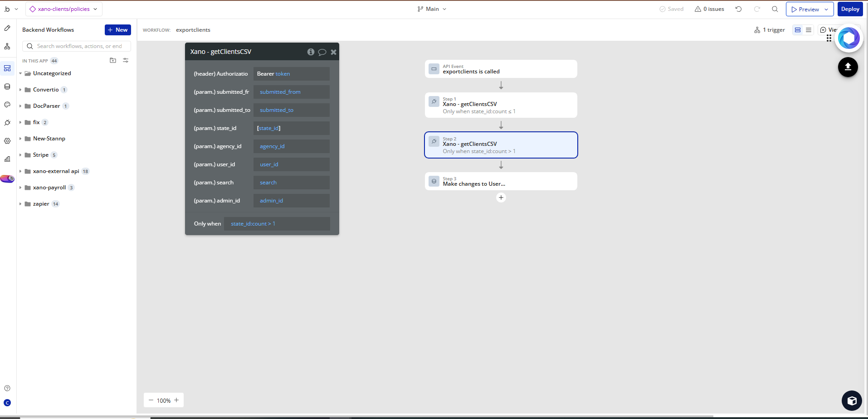Screen dimensions: 868x419
Task: Click the new folder icon
Action: coord(113,60)
